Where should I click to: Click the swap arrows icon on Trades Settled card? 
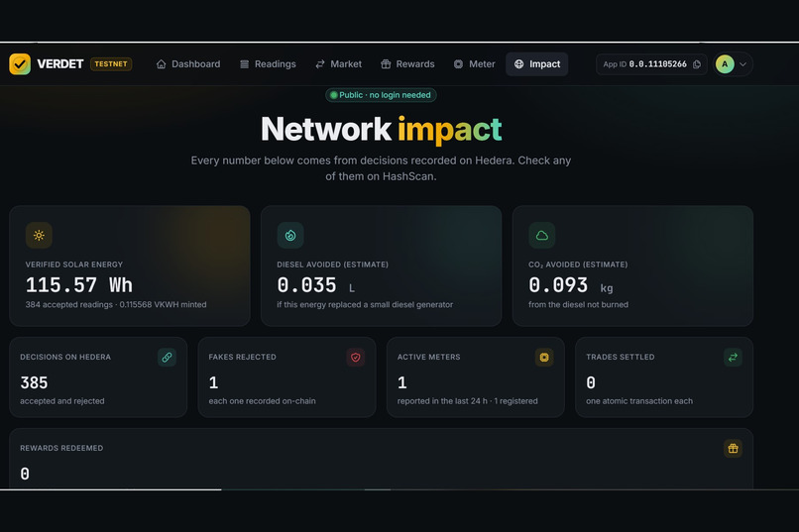pos(733,358)
